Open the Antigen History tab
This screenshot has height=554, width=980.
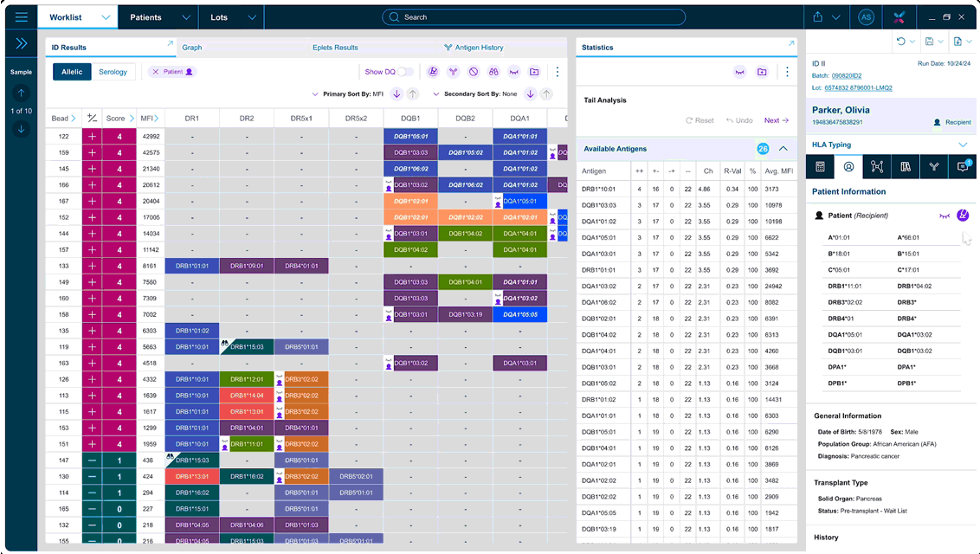[474, 48]
